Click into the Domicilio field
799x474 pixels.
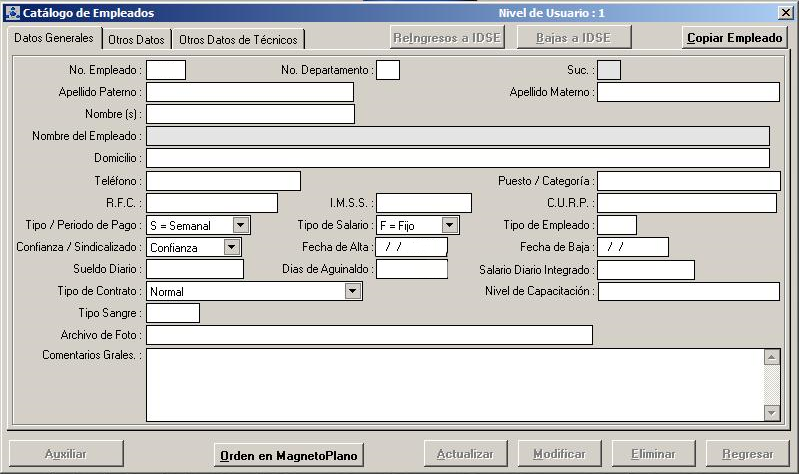pyautogui.click(x=458, y=158)
